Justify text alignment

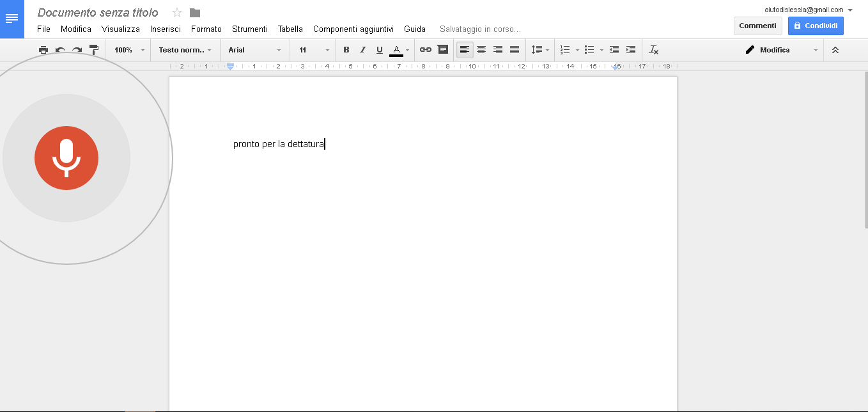515,50
